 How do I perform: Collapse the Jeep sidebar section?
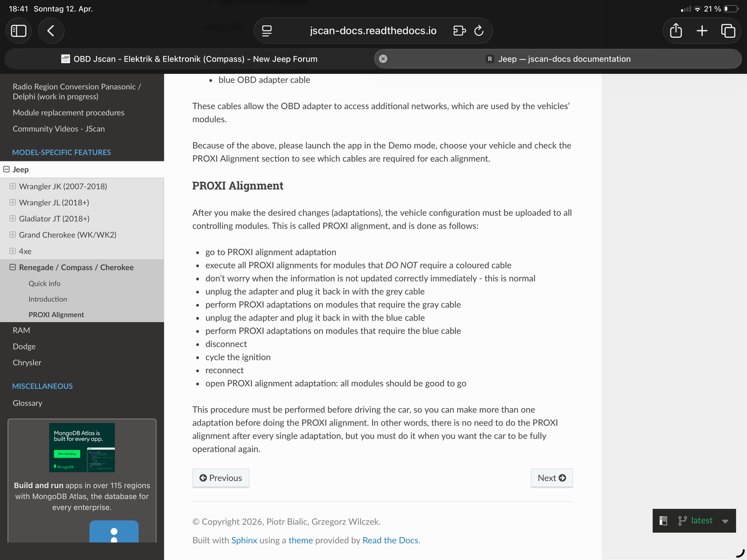click(x=7, y=169)
